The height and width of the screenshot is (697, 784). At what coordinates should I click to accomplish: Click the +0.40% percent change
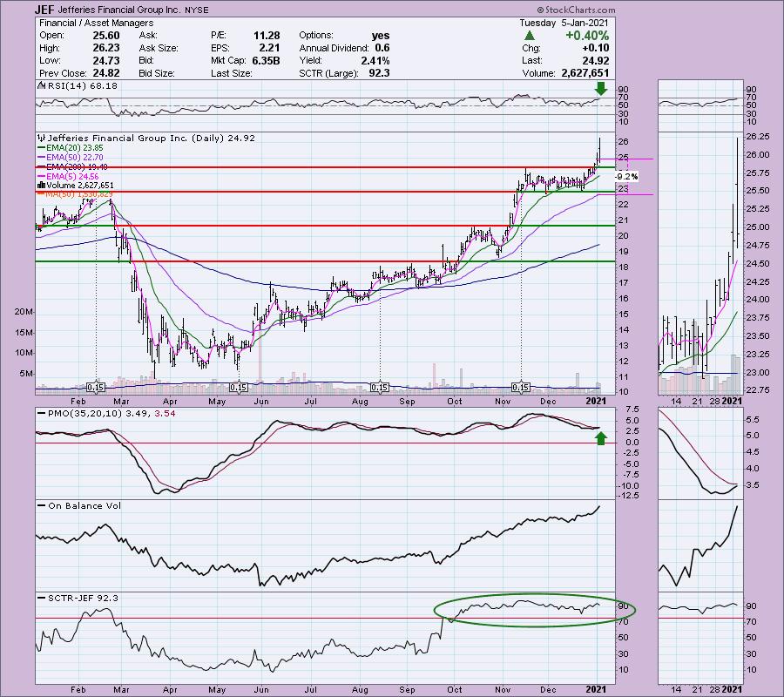coord(587,36)
